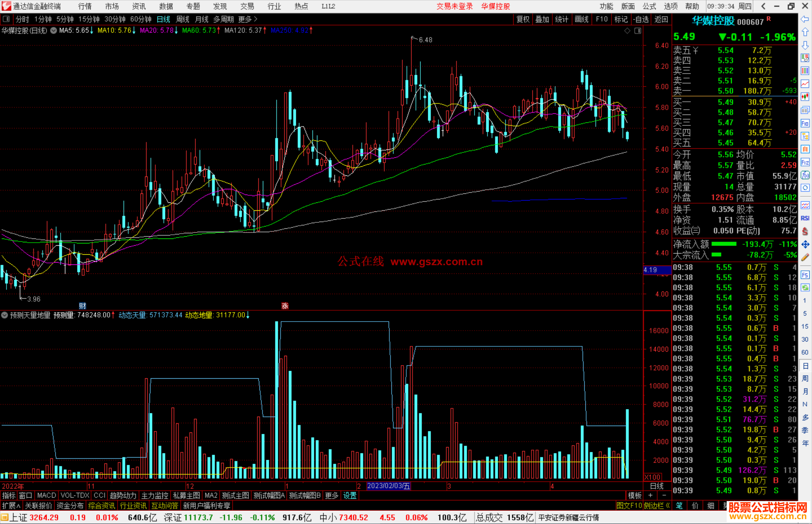Collapse sidebar using 侧边栏 button
812x524 pixels.
[x=657, y=506]
